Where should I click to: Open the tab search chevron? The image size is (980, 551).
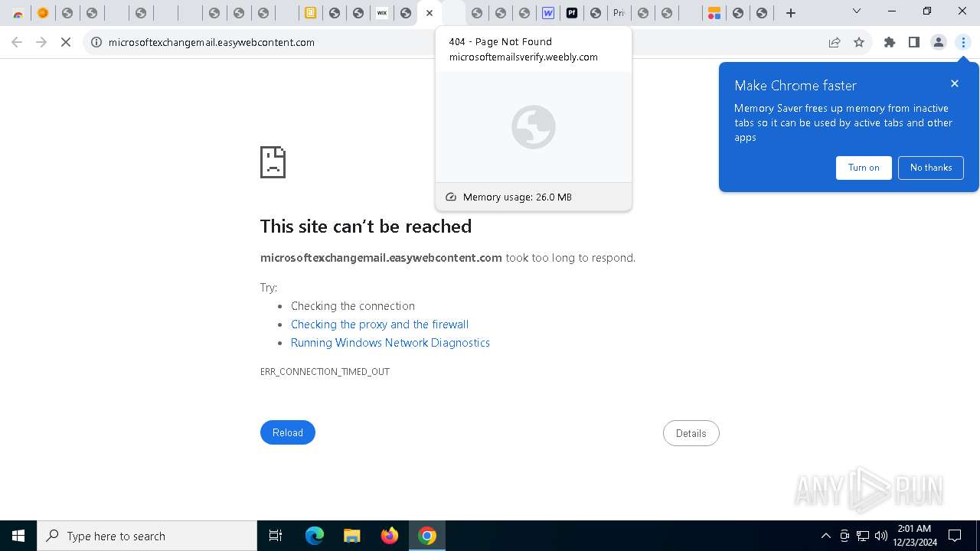tap(857, 11)
